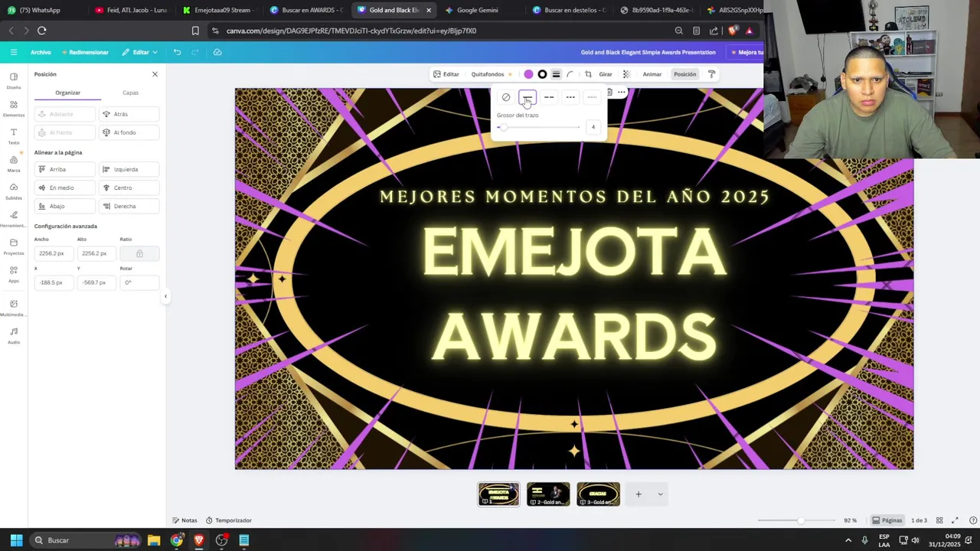
Task: Open the Texto tool in sidebar
Action: tap(14, 135)
